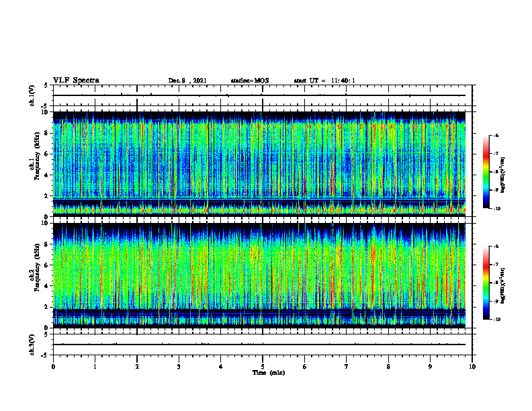Click the ch.1 spectrogram color scale bar
This screenshot has width=532, height=411.
coord(486,172)
